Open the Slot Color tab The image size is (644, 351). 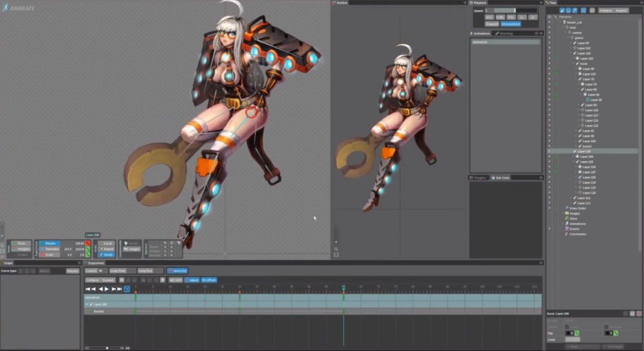(x=501, y=178)
